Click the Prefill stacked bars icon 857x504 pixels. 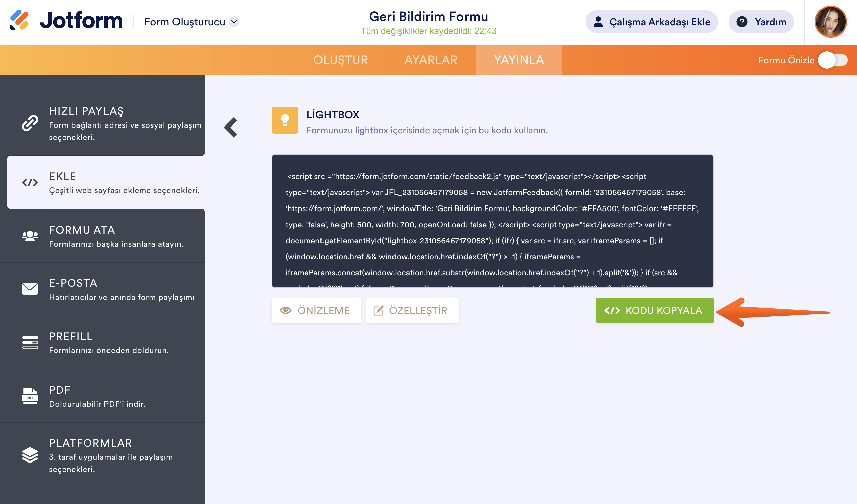coord(30,342)
